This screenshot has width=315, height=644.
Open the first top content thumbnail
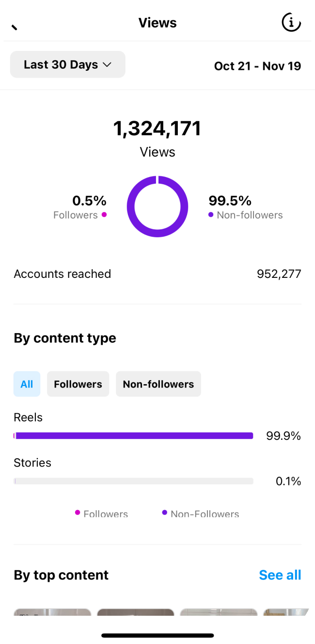(x=52, y=612)
